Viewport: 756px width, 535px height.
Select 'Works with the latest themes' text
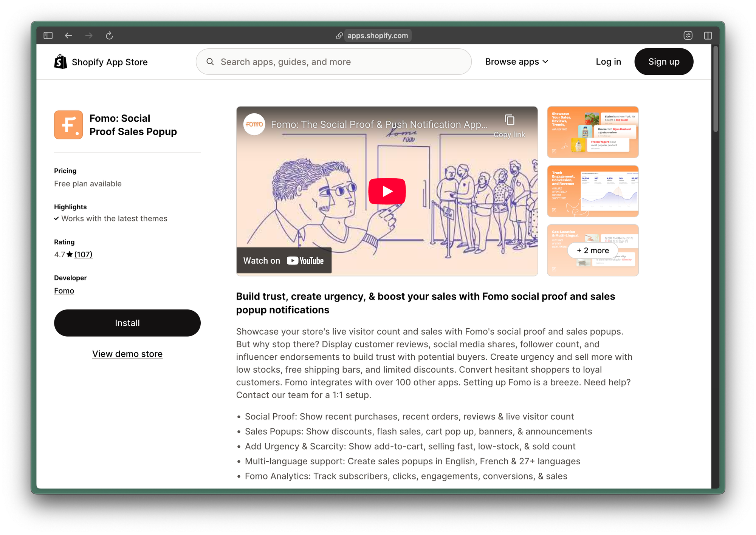point(114,218)
